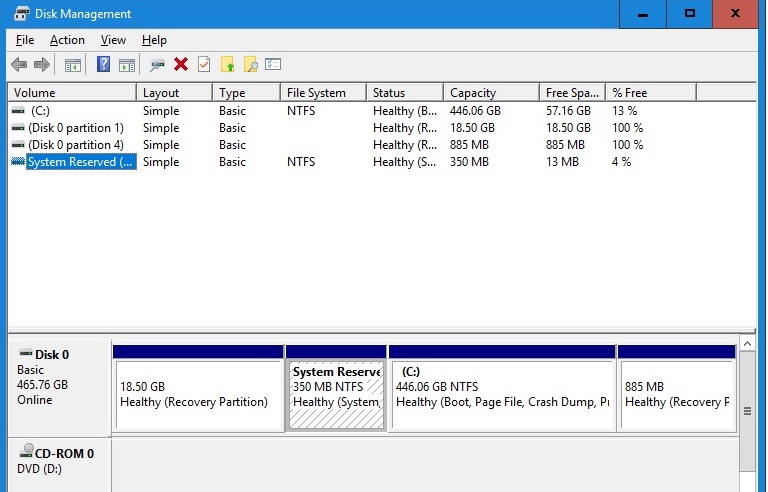Open the Action menu
Screen dimensions: 768x492
[x=67, y=40]
